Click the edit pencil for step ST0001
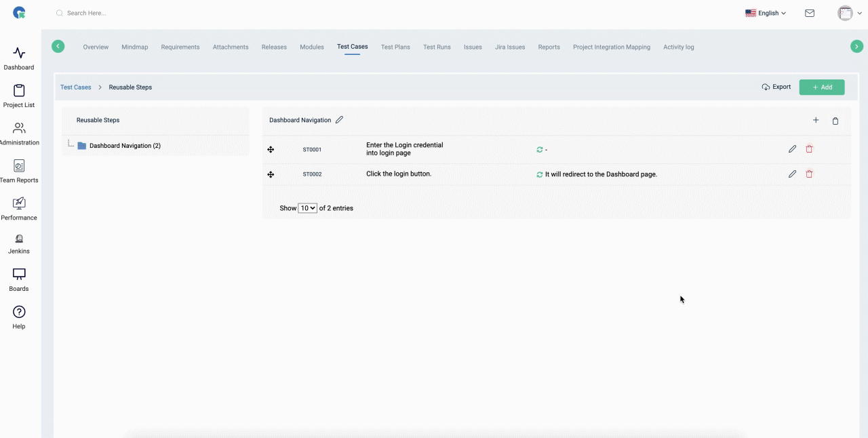The image size is (868, 438). (792, 149)
